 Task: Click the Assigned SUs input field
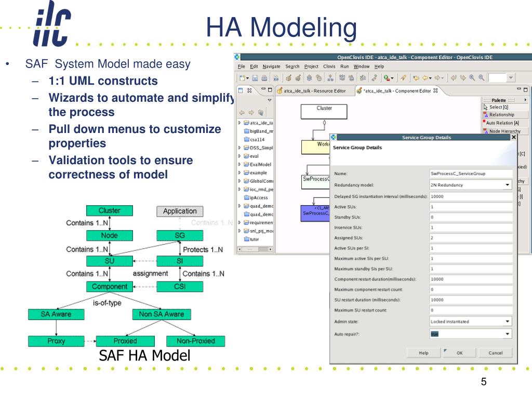click(471, 238)
